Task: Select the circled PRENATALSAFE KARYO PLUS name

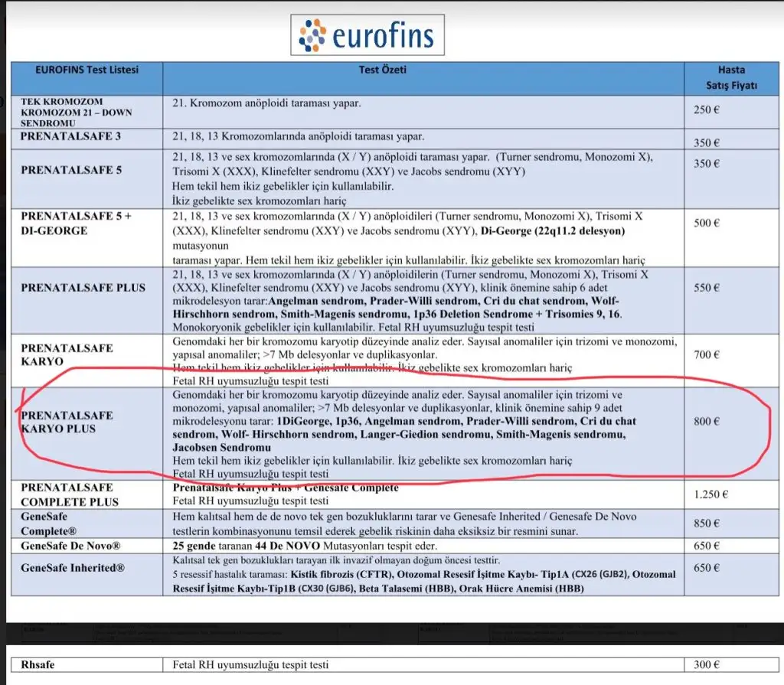Action: point(67,422)
